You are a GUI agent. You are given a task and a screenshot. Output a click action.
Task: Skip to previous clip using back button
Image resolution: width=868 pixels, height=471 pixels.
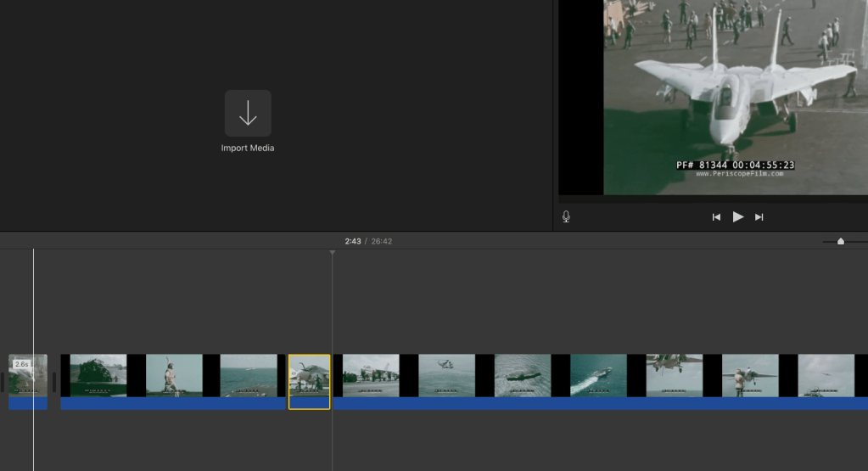(716, 217)
